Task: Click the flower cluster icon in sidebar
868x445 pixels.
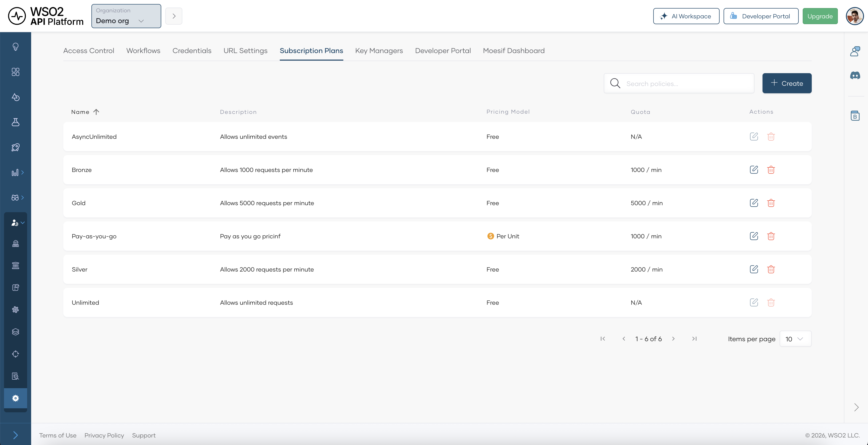Action: click(x=16, y=310)
